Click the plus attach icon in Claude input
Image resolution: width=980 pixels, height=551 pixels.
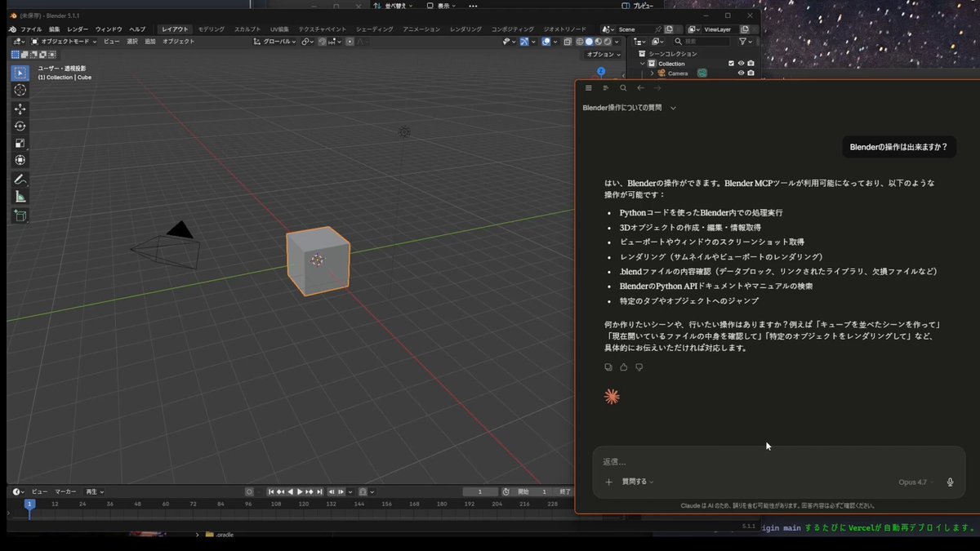pyautogui.click(x=608, y=482)
